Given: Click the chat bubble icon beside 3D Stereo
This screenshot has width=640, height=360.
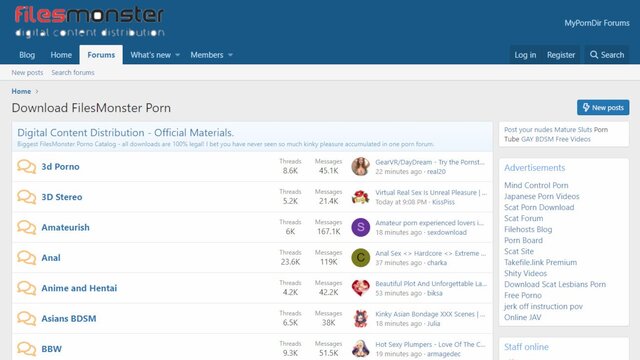Looking at the screenshot, I should pos(27,197).
